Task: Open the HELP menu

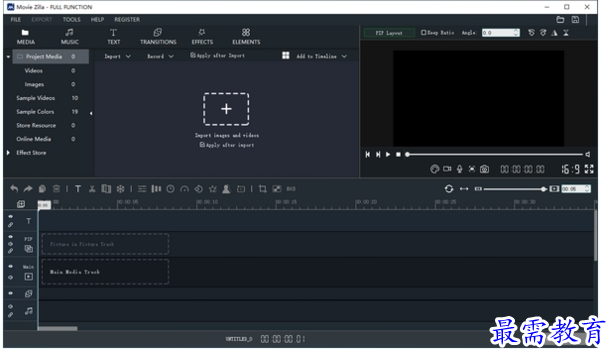Action: click(97, 19)
